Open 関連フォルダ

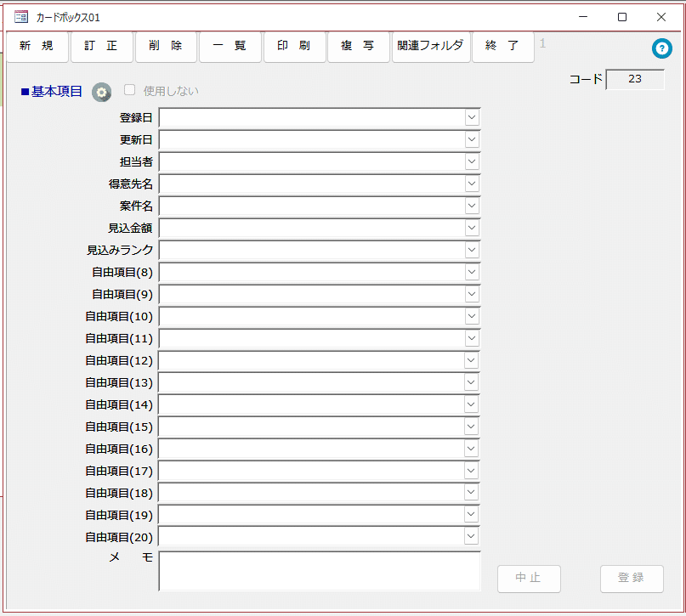[431, 47]
